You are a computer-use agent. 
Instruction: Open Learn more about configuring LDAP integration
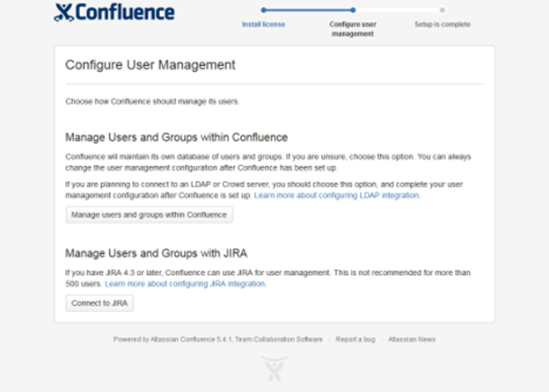pos(337,195)
